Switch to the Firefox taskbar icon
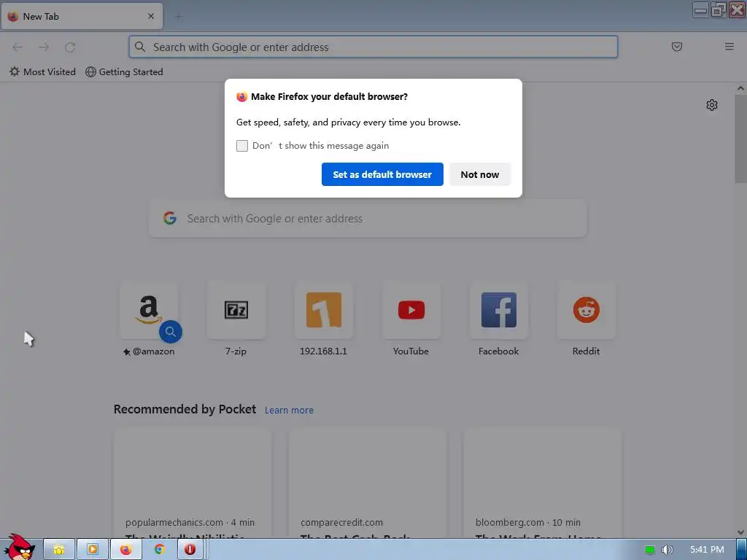This screenshot has width=747, height=560. (125, 550)
